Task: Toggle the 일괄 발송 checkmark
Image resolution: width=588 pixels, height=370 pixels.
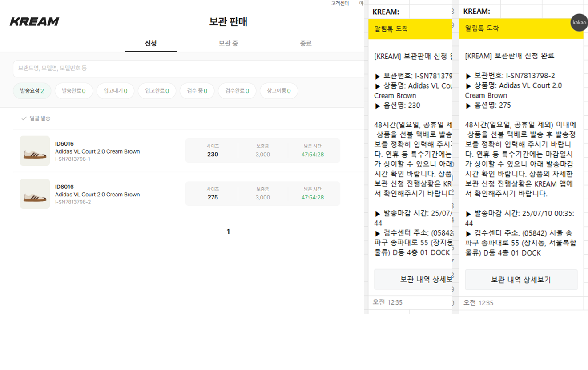Action: click(x=24, y=118)
